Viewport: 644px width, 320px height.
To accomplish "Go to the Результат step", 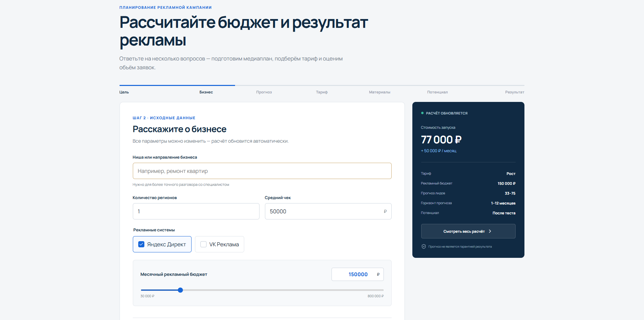I will [x=515, y=92].
